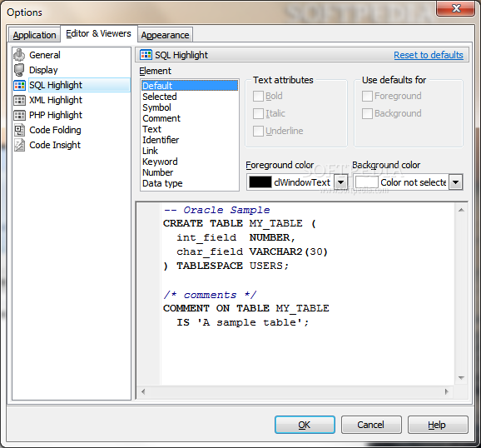Select Symbol in Element list
The image size is (481, 448).
[190, 107]
